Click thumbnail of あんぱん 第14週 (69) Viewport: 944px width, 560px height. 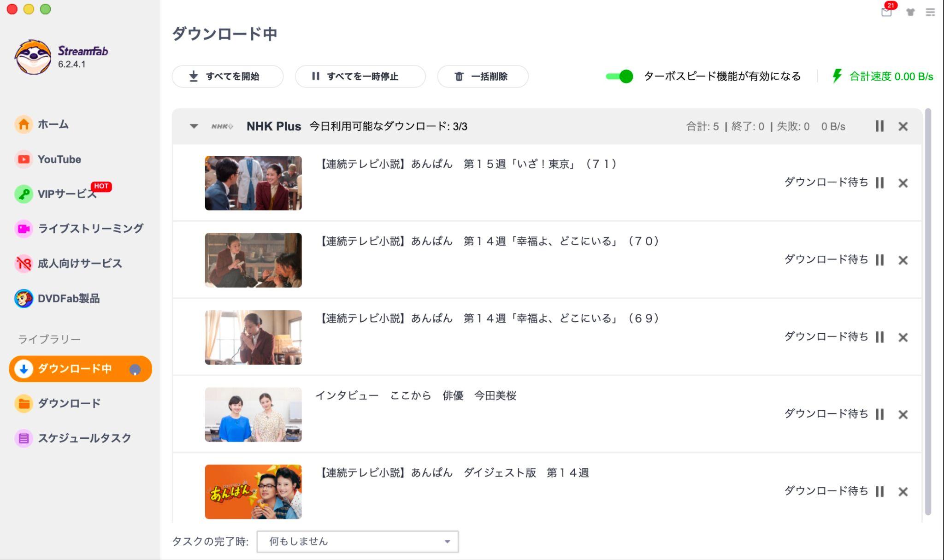(253, 337)
